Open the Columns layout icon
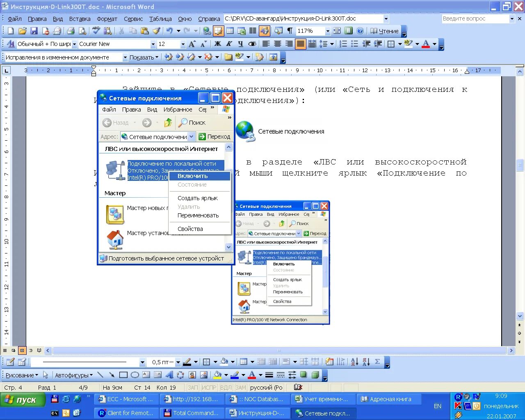Image resolution: width=525 pixels, height=420 pixels. click(253, 31)
